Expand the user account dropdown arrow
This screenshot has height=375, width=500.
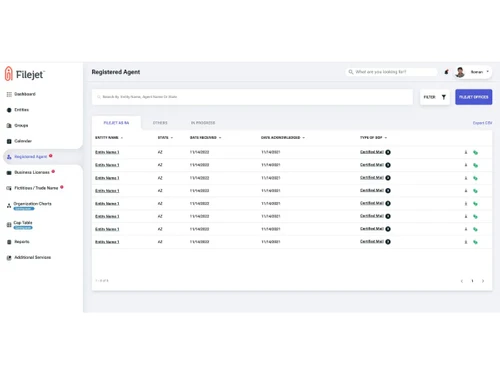(x=488, y=72)
